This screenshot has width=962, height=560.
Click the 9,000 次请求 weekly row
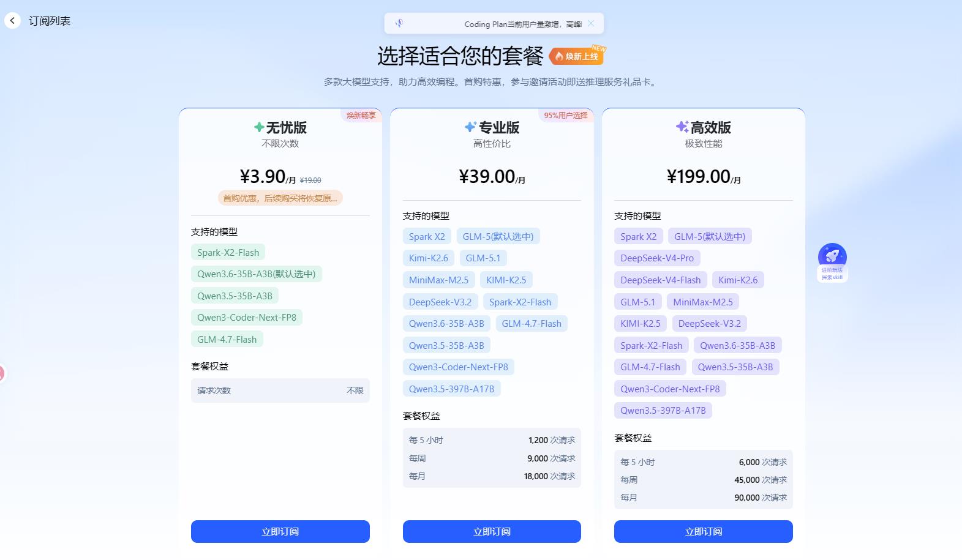click(492, 458)
